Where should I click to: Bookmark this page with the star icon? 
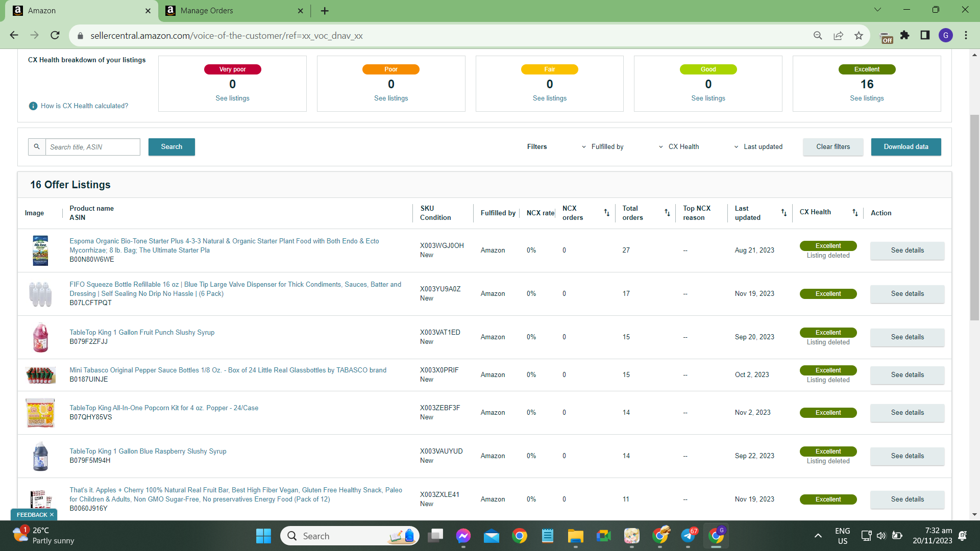pos(859,35)
